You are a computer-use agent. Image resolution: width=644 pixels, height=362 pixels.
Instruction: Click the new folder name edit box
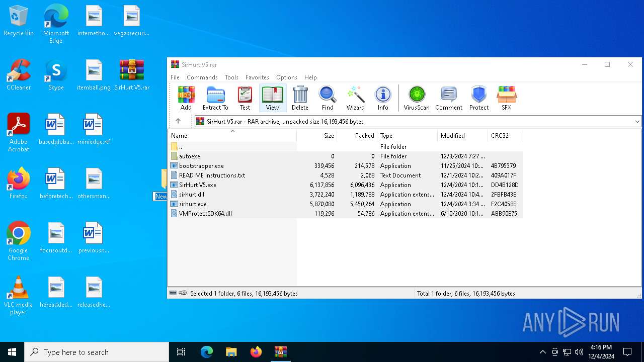click(160, 196)
